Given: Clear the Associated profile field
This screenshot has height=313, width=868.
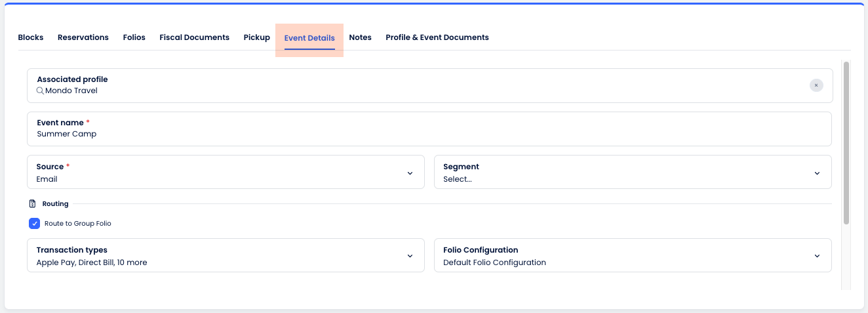Looking at the screenshot, I should coord(816,85).
